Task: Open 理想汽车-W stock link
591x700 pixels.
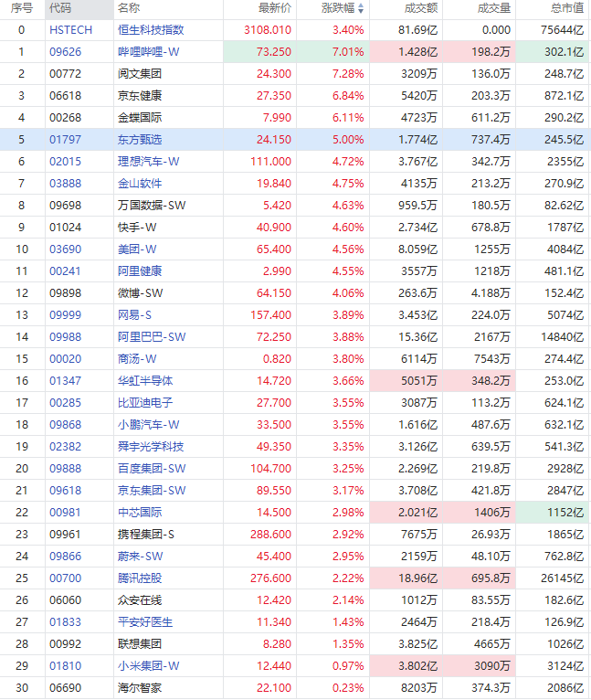Action: (x=148, y=161)
